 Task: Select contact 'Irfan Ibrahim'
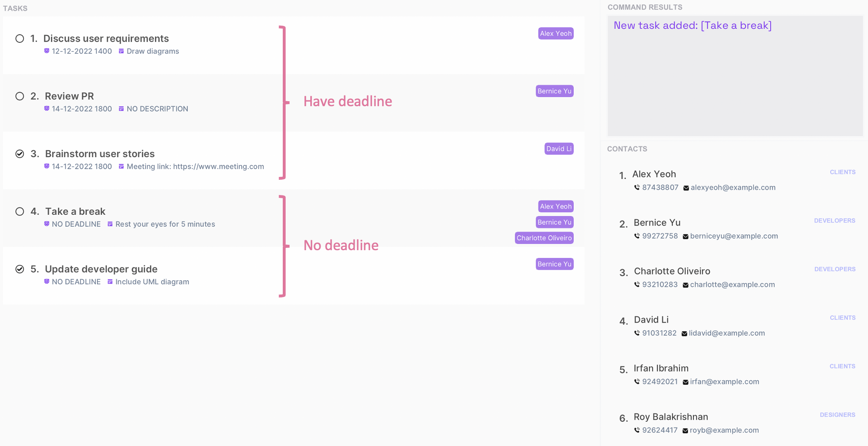click(661, 368)
